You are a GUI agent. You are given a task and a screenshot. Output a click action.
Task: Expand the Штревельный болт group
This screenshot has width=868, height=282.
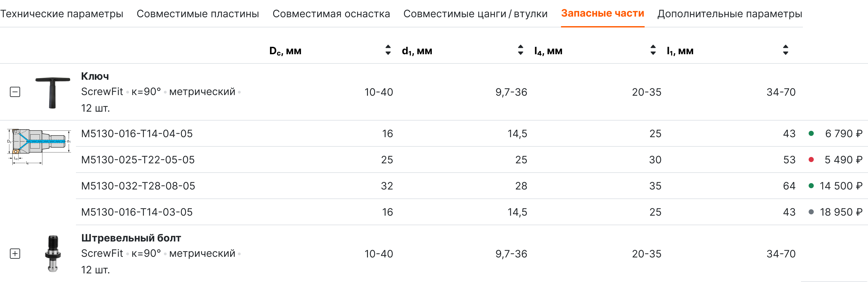[15, 253]
